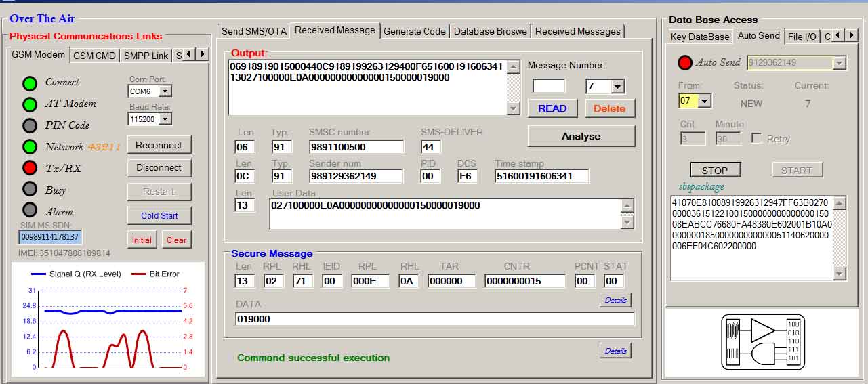Click User Data scroll up arrow
The width and height of the screenshot is (868, 384).
pyautogui.click(x=627, y=206)
